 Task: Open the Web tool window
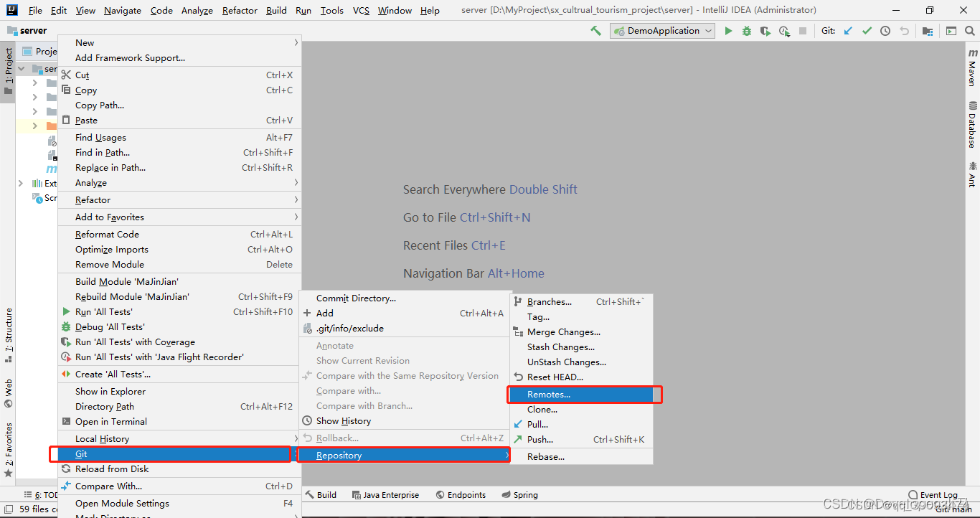[x=9, y=393]
